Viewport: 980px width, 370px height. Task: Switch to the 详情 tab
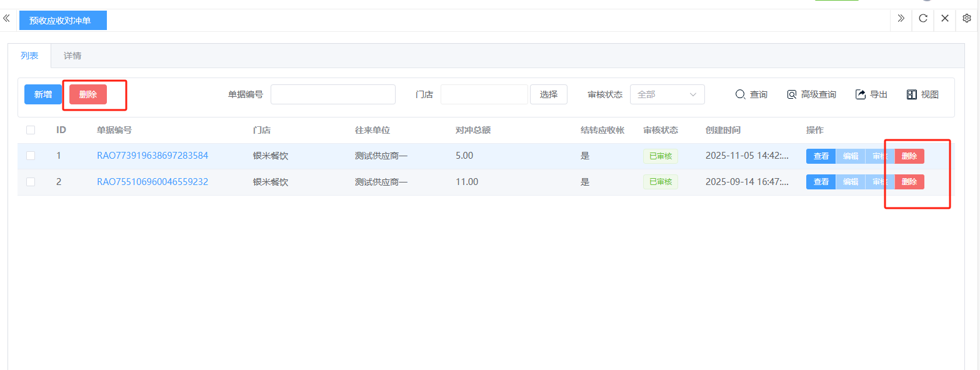pyautogui.click(x=72, y=56)
